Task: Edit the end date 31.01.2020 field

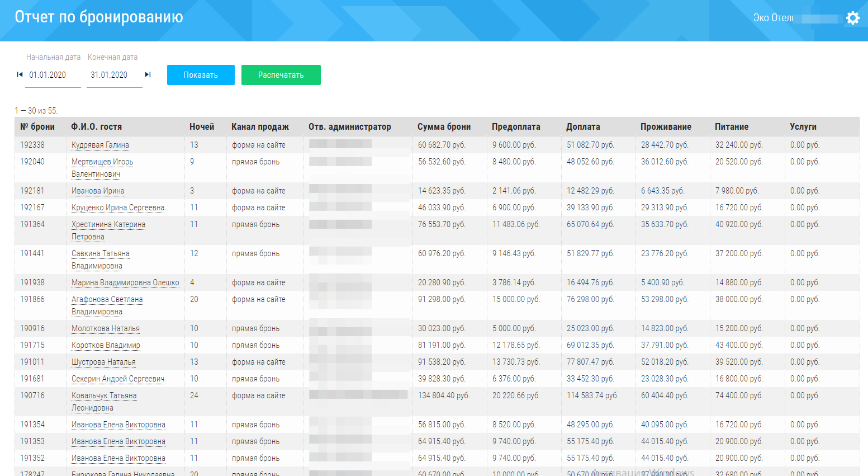Action: pyautogui.click(x=115, y=76)
